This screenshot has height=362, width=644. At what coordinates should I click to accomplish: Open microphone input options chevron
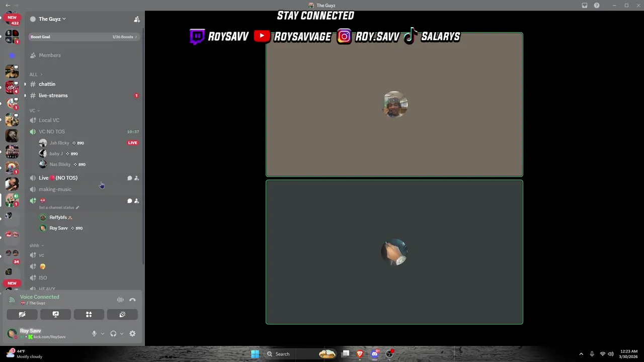click(103, 334)
